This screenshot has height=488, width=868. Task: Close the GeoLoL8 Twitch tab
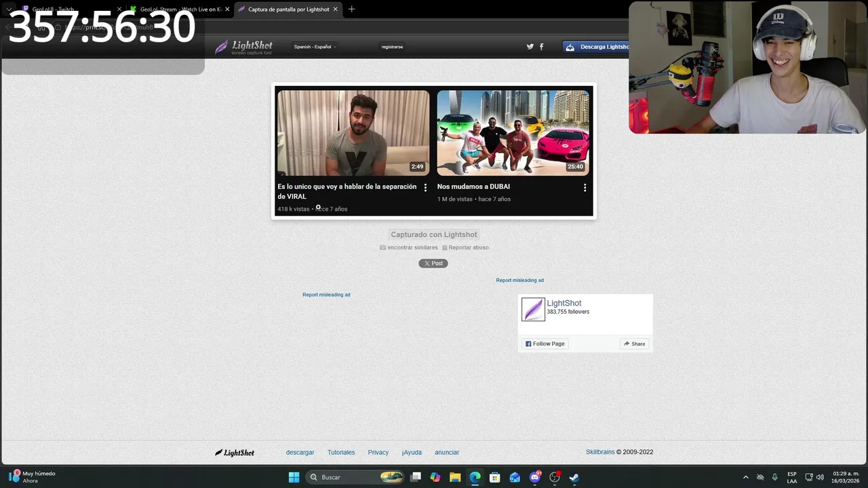click(119, 9)
